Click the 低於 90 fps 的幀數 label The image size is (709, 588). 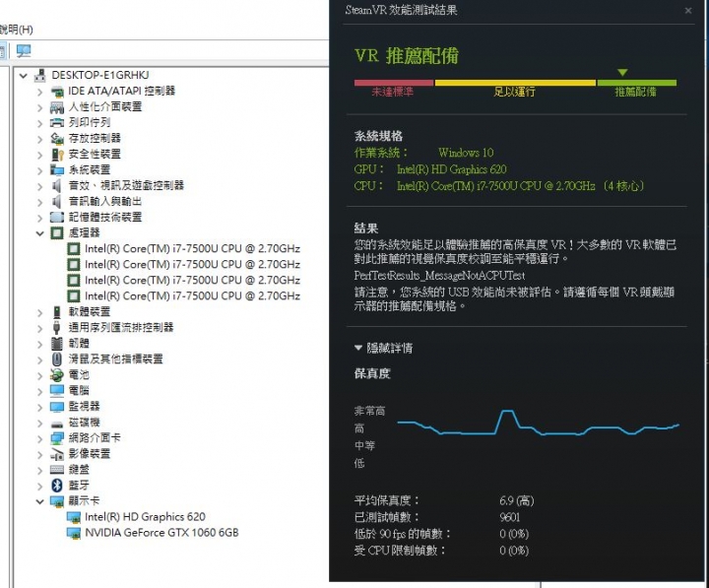pos(403,534)
